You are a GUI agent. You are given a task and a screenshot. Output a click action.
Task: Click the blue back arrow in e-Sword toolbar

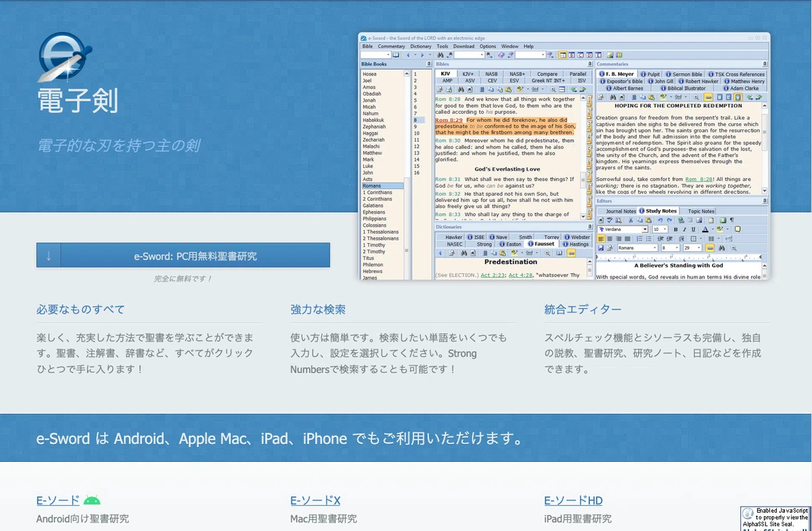pyautogui.click(x=408, y=55)
